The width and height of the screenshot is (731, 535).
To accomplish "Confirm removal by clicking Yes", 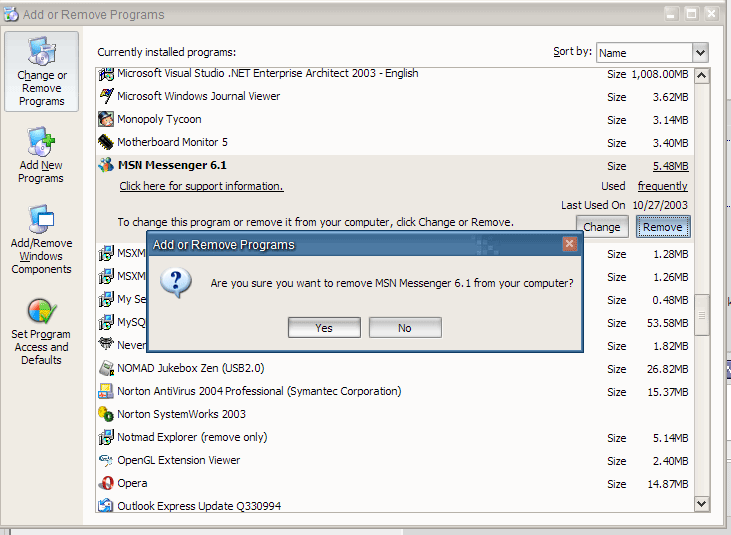I will point(324,328).
